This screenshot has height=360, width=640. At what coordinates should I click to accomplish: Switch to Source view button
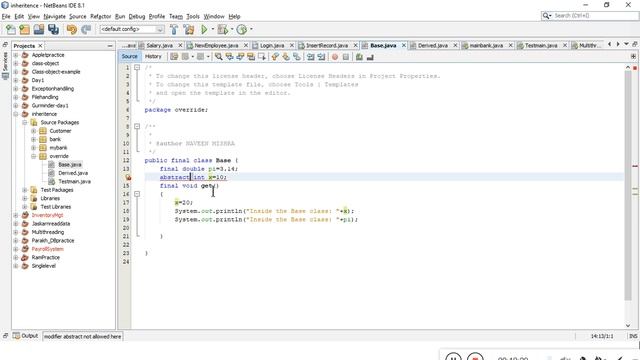tap(129, 56)
